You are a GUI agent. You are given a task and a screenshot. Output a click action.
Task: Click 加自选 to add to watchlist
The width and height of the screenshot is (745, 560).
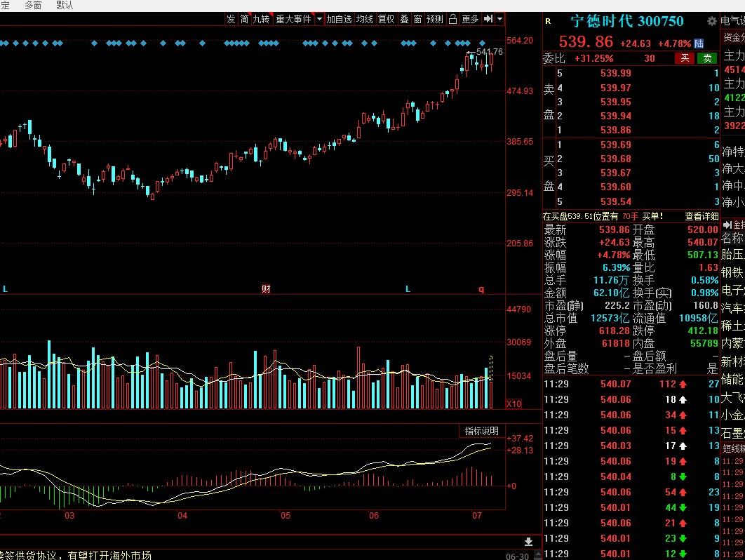tap(339, 19)
